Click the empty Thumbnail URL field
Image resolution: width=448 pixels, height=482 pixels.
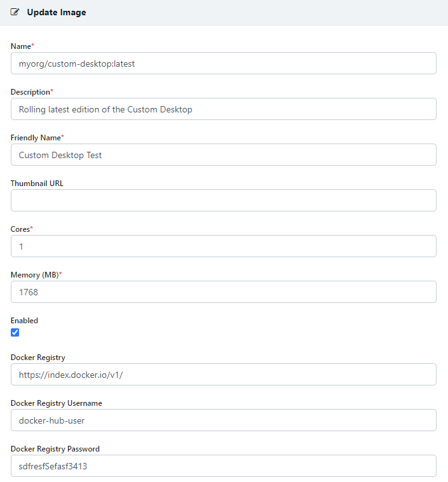(223, 201)
